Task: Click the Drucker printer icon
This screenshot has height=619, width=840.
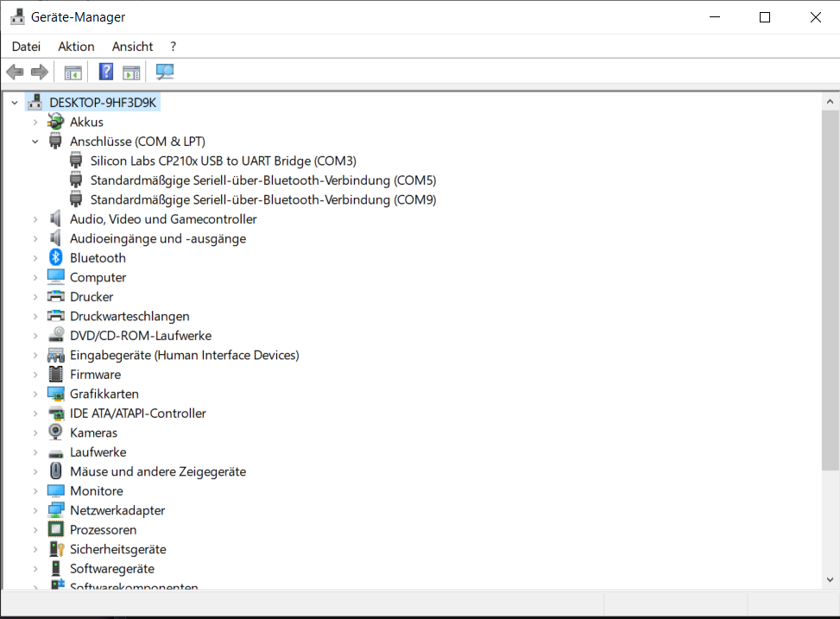Action: 56,297
